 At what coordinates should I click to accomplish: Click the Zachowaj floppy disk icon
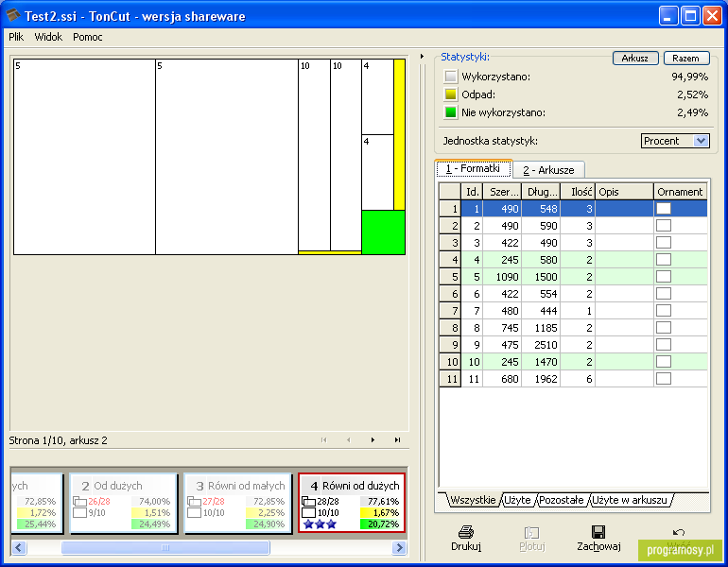pos(598,532)
